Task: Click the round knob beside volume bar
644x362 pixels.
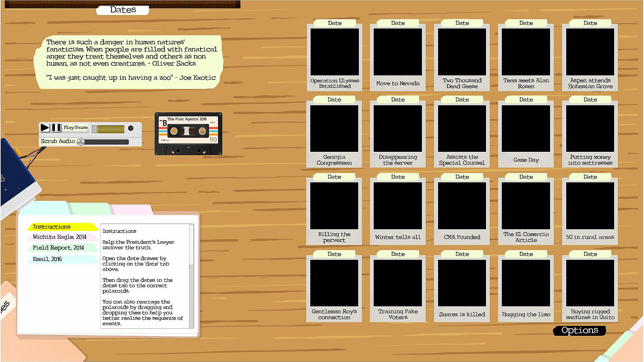Action: (131, 128)
